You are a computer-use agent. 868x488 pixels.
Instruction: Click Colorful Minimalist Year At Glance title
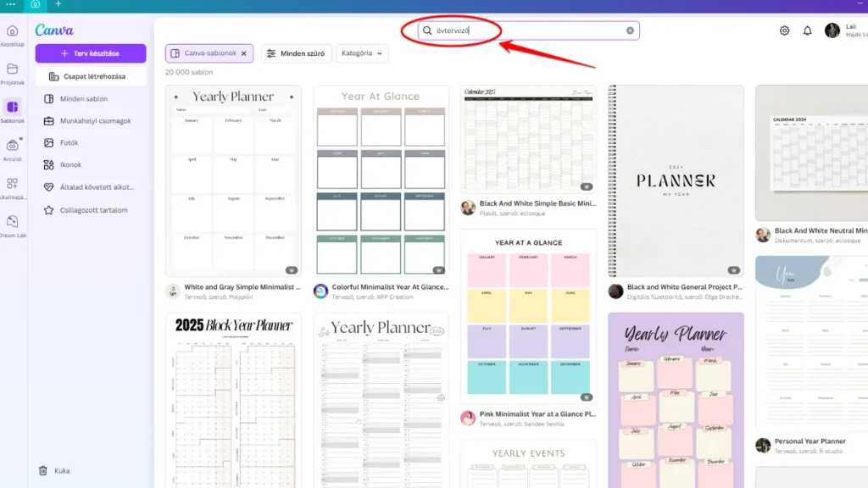click(390, 287)
